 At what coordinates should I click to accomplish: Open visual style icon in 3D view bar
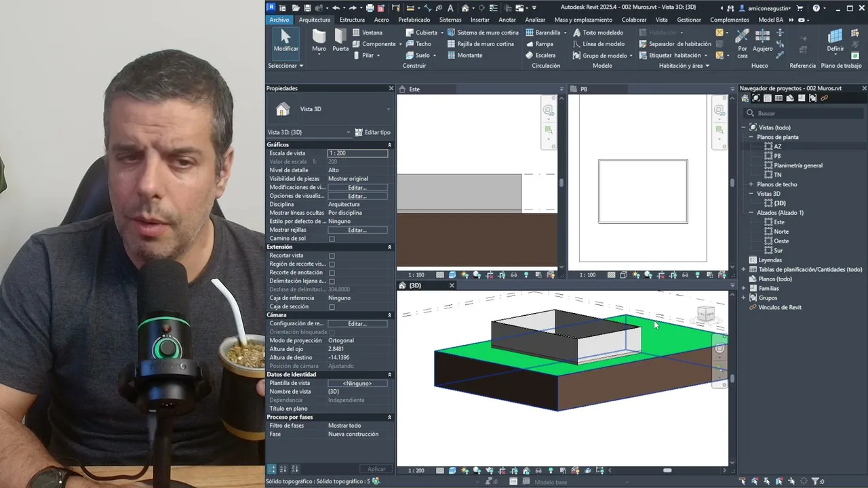tap(452, 470)
